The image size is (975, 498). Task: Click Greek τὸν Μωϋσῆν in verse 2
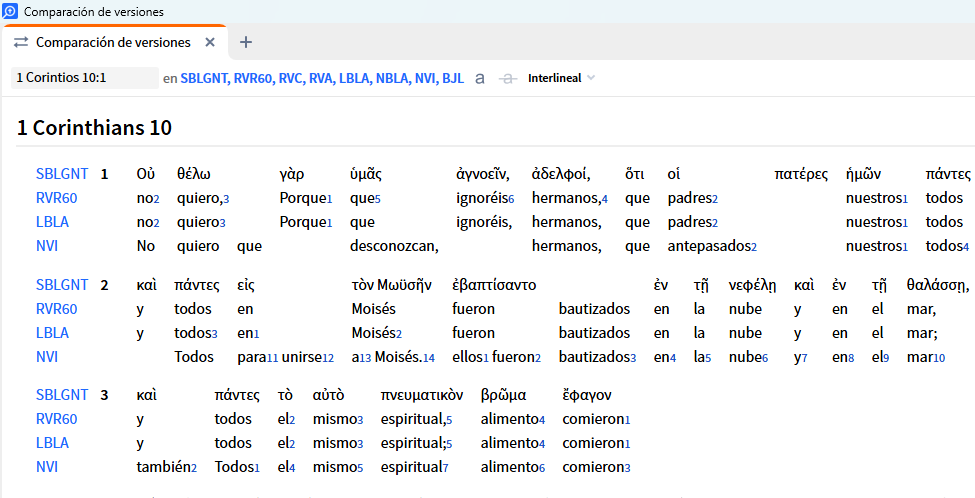tap(392, 285)
